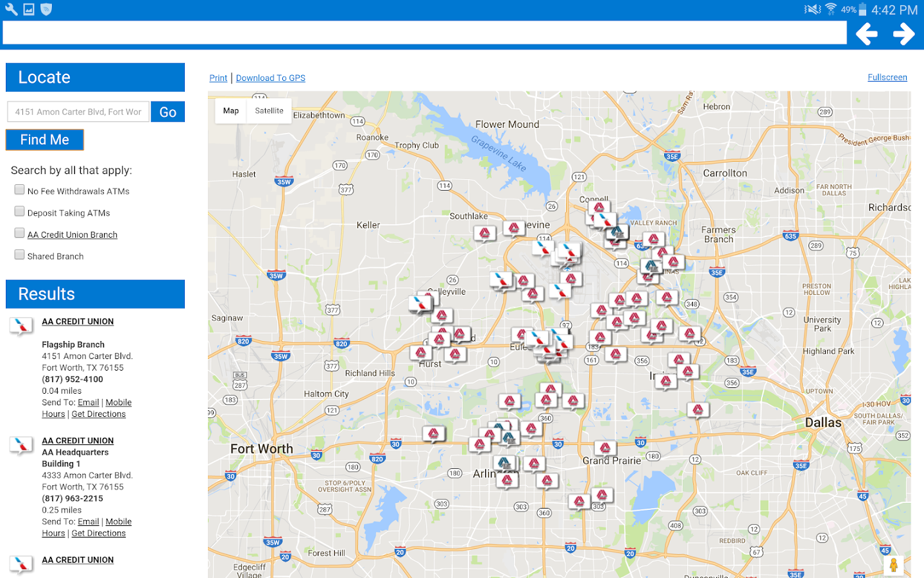Open the map in Fullscreen

coord(887,77)
